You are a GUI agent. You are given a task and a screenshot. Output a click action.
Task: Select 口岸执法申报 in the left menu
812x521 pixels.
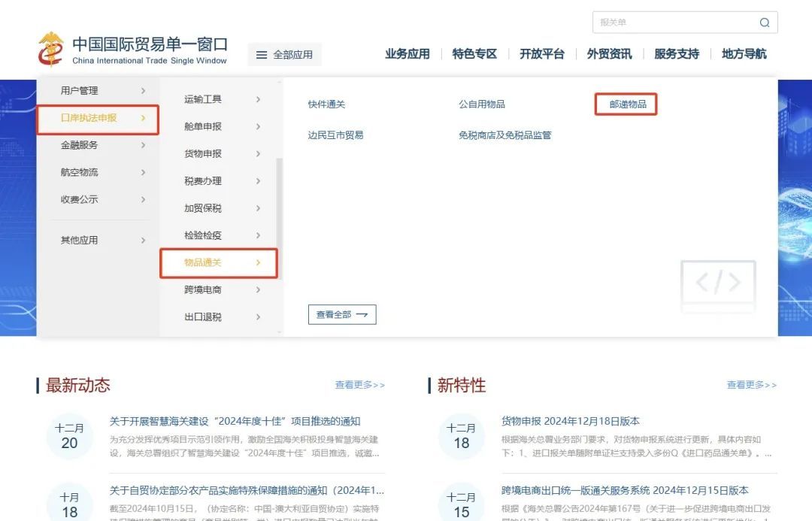(x=98, y=120)
